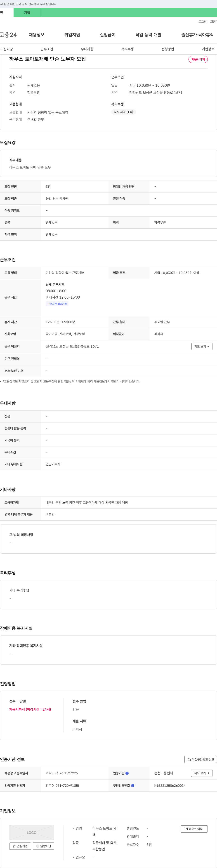
Task: Select the 근로자수 value 6명
Action: pos(149,844)
